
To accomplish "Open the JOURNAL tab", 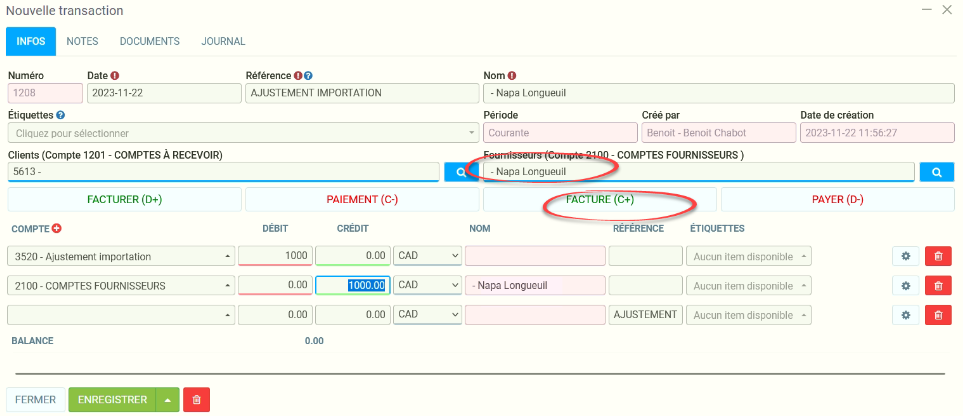I will click(x=223, y=41).
